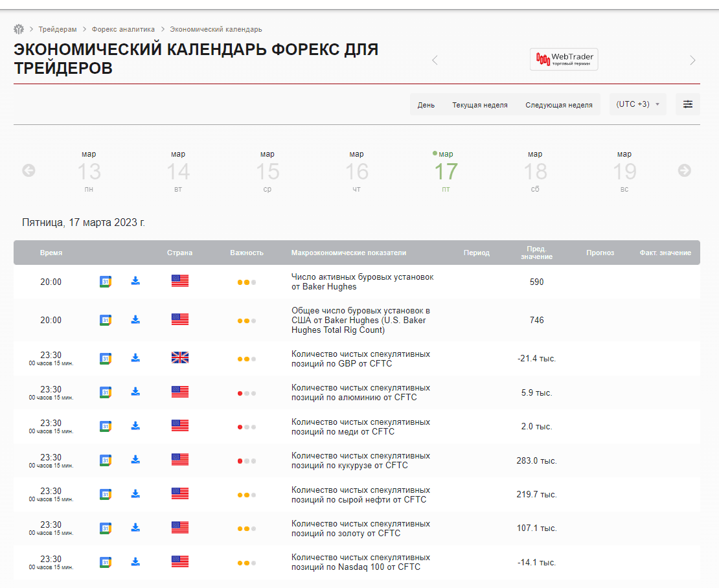The image size is (719, 588).
Task: Download crude oil (сырой нефти) event file
Action: pyautogui.click(x=135, y=493)
